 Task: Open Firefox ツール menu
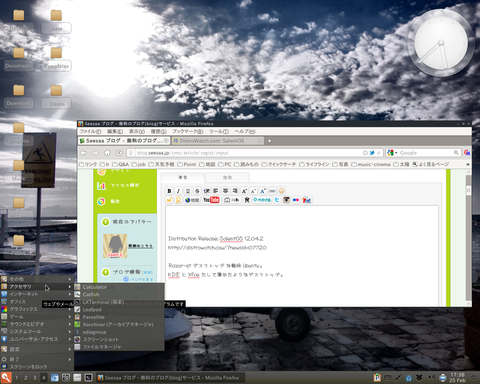[219, 132]
